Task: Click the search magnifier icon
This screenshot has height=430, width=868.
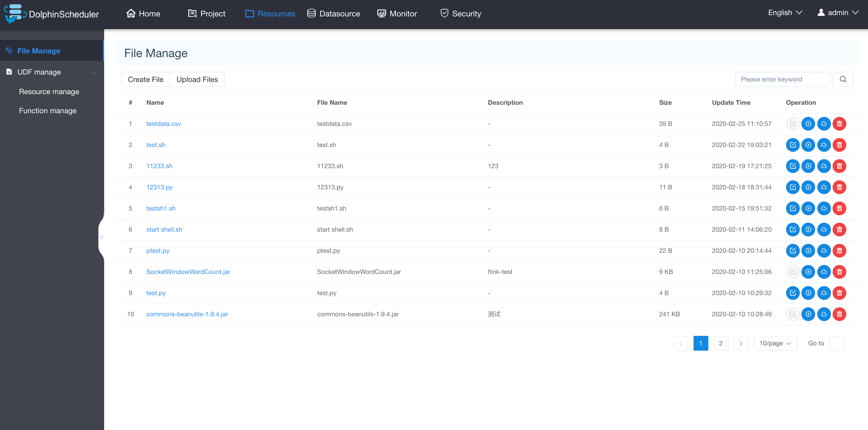Action: pos(843,79)
